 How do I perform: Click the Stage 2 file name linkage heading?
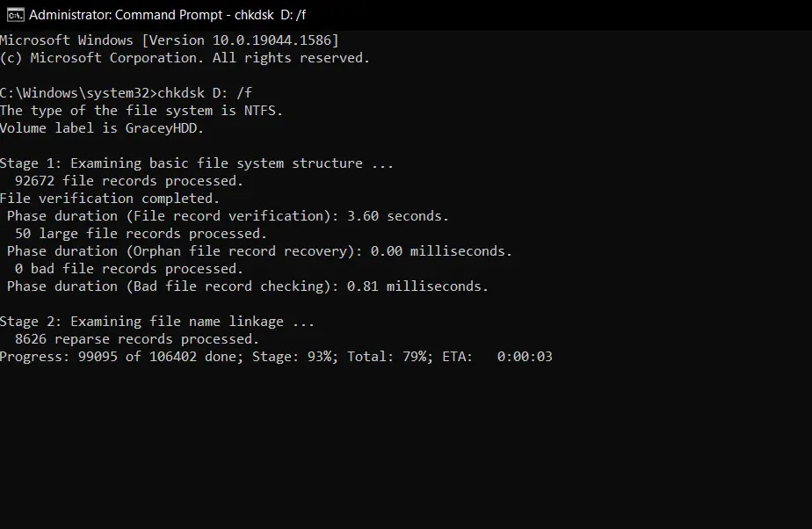(157, 322)
